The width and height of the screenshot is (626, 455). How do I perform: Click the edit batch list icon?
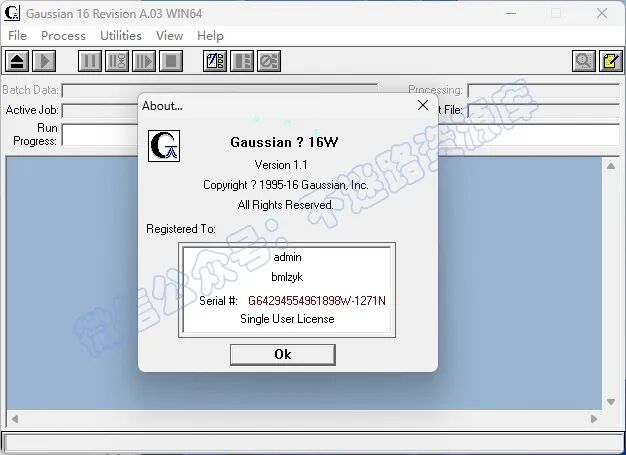(215, 61)
